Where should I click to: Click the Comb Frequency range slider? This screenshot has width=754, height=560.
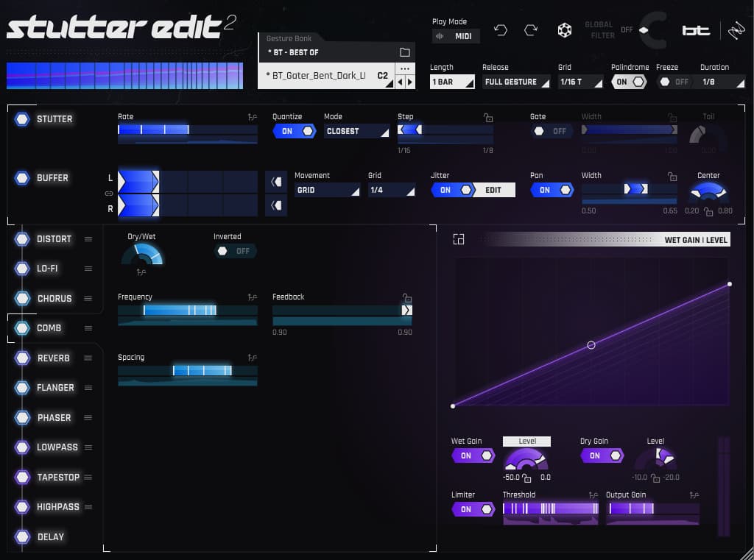(188, 310)
